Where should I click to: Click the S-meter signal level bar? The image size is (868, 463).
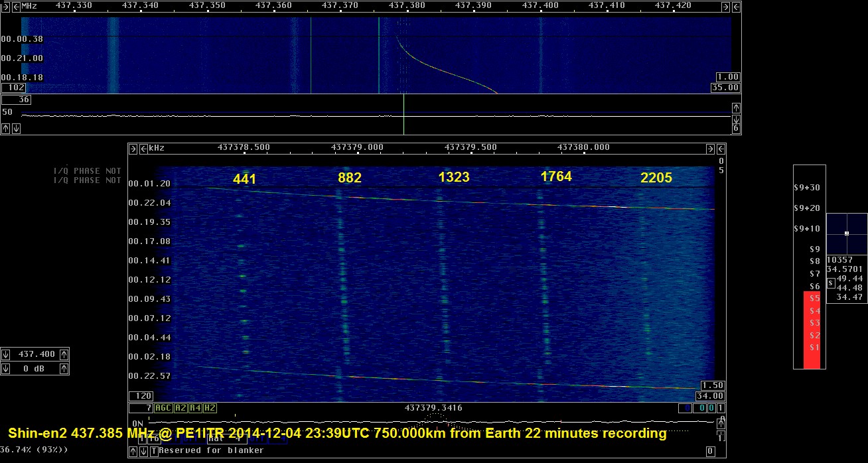point(812,329)
